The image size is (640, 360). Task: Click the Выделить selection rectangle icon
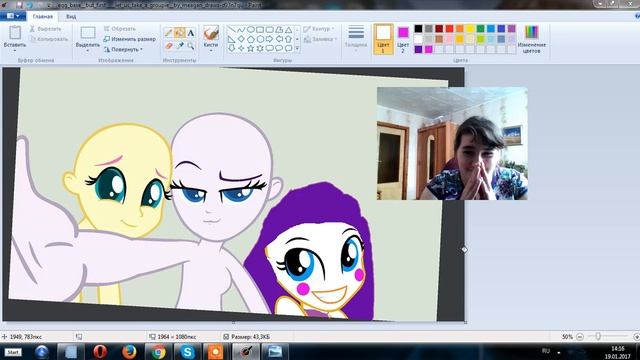pyautogui.click(x=88, y=33)
